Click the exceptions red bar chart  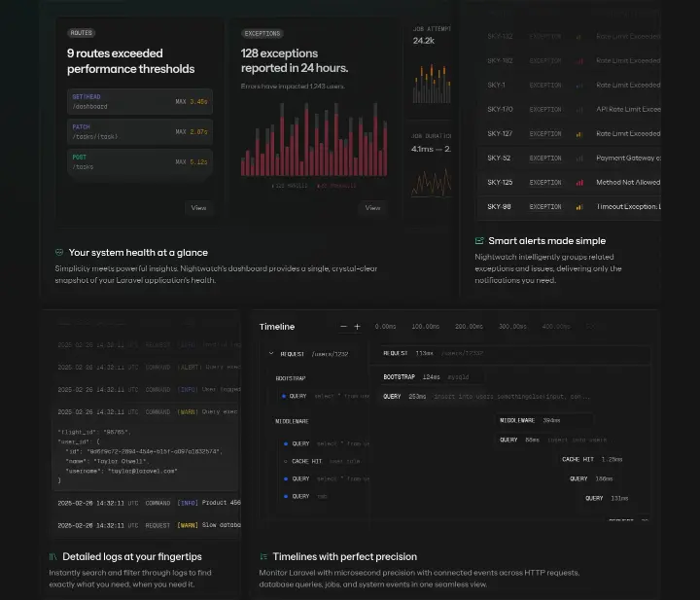click(x=314, y=139)
